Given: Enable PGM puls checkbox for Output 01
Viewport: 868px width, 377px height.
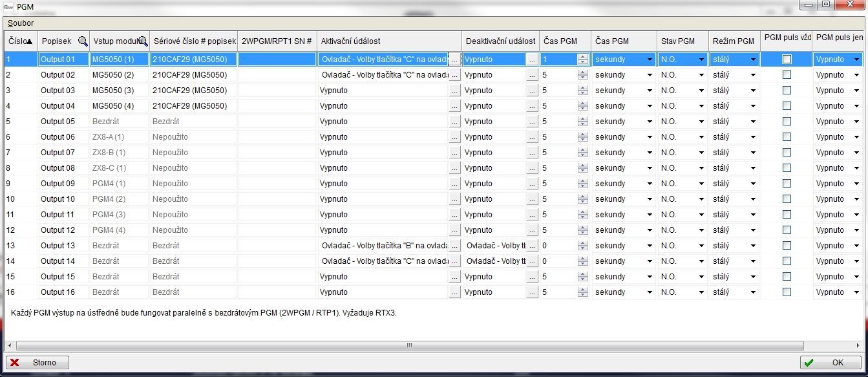Looking at the screenshot, I should (787, 59).
